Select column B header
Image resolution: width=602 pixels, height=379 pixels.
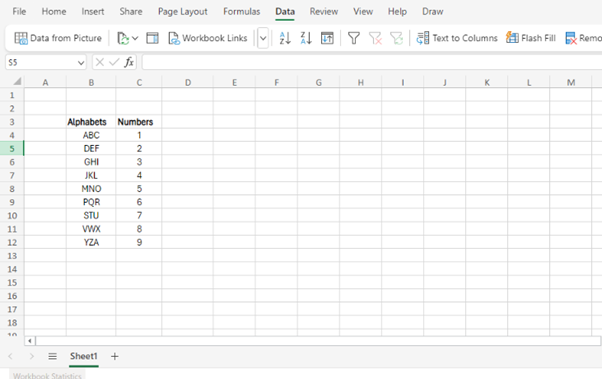[x=91, y=82]
